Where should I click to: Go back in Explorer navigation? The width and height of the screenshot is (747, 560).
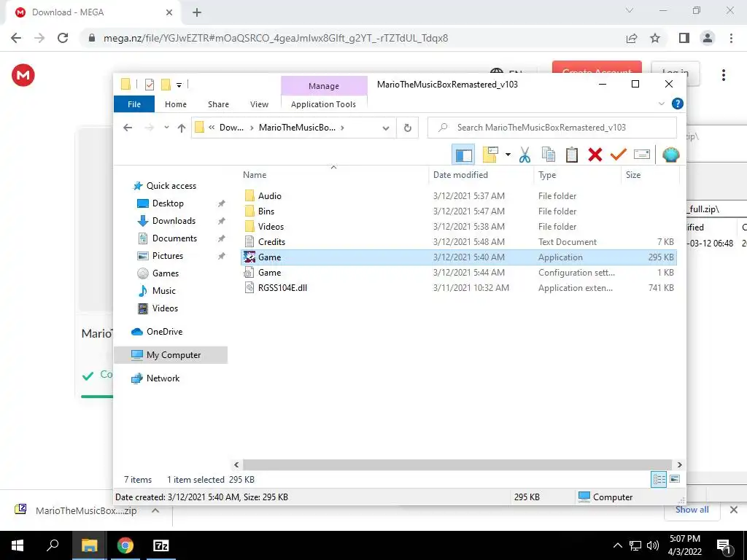tap(128, 128)
